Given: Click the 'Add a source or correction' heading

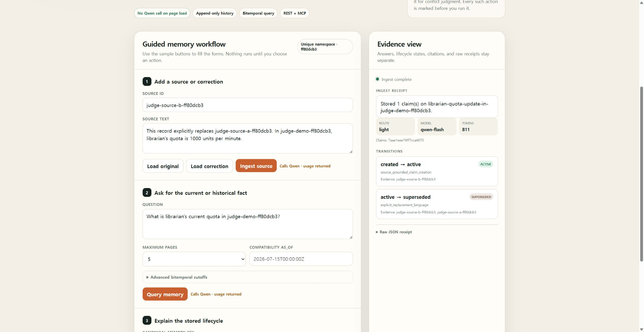Looking at the screenshot, I should tap(188, 82).
